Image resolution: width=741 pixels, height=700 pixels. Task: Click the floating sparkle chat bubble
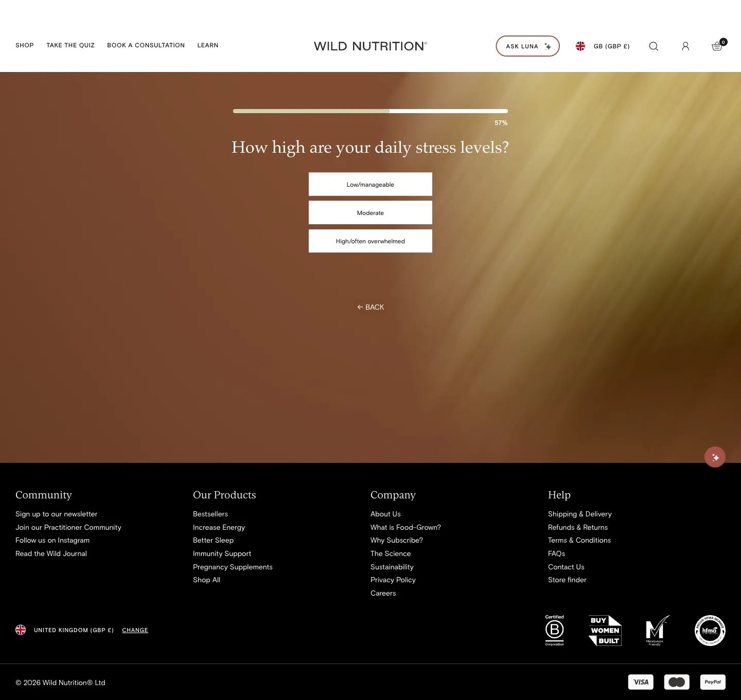click(715, 457)
